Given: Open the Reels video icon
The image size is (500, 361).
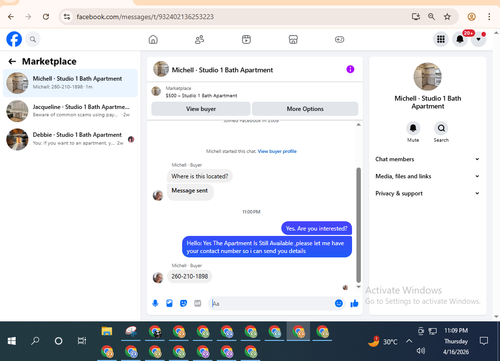Looking at the screenshot, I should point(246,40).
